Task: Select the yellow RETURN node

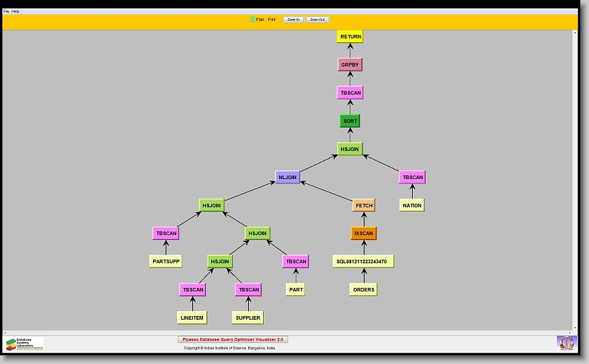Action: pyautogui.click(x=350, y=36)
